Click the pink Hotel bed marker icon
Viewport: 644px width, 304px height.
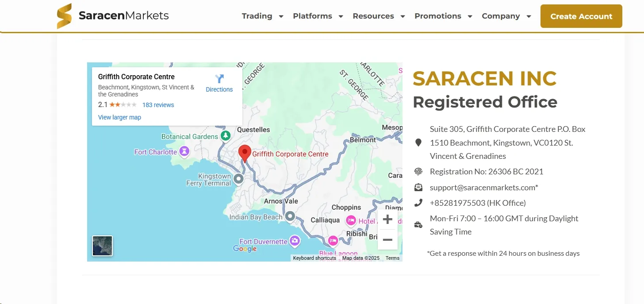[x=351, y=220]
